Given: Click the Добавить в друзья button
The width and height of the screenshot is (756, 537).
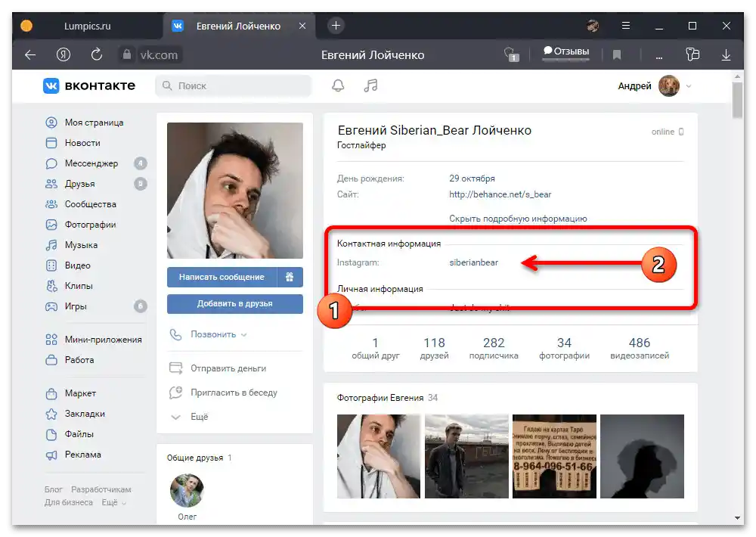Looking at the screenshot, I should click(x=234, y=304).
